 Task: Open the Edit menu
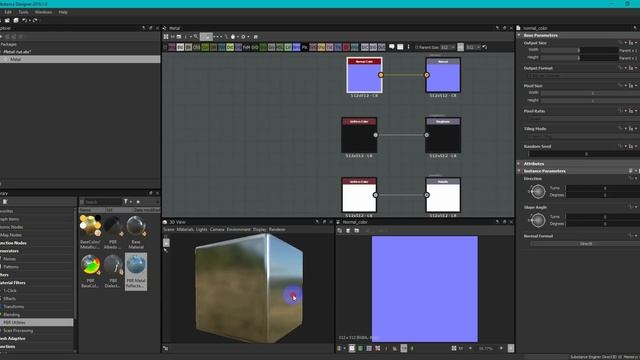[x=8, y=12]
